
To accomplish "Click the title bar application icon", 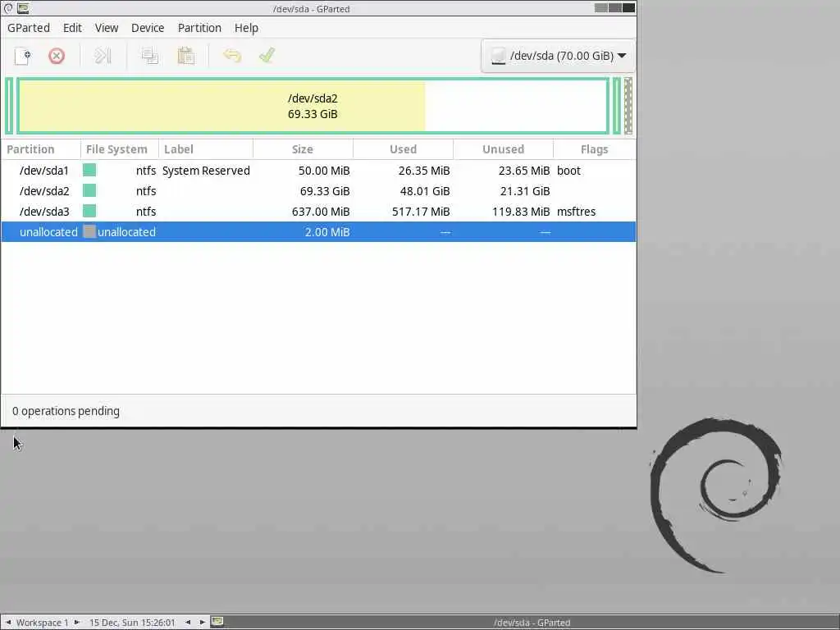I will click(x=23, y=8).
